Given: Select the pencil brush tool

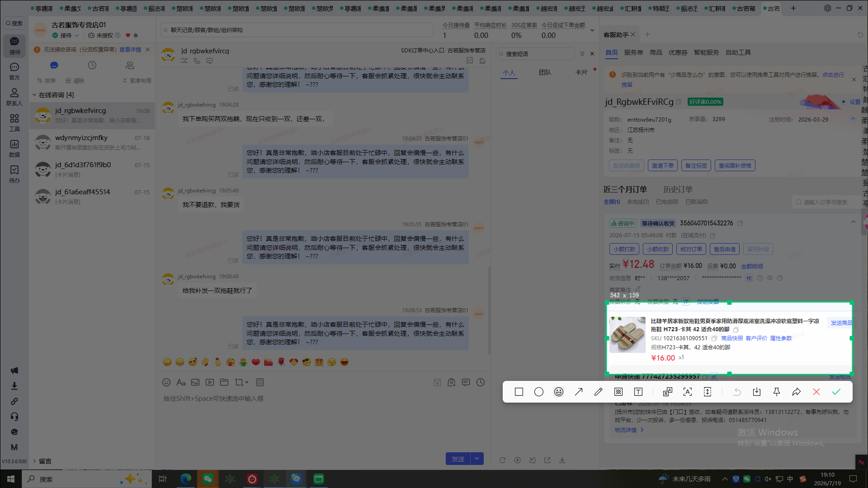Looking at the screenshot, I should [x=599, y=392].
